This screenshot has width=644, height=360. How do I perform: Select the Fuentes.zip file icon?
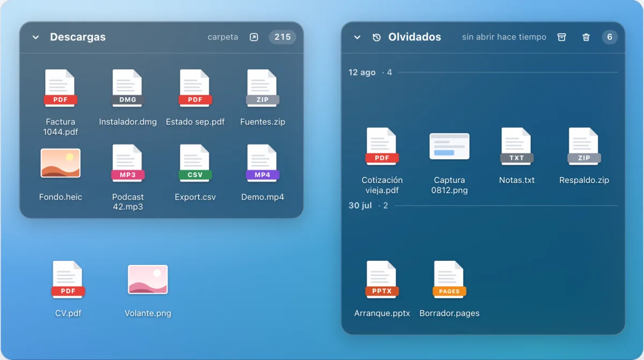262,89
